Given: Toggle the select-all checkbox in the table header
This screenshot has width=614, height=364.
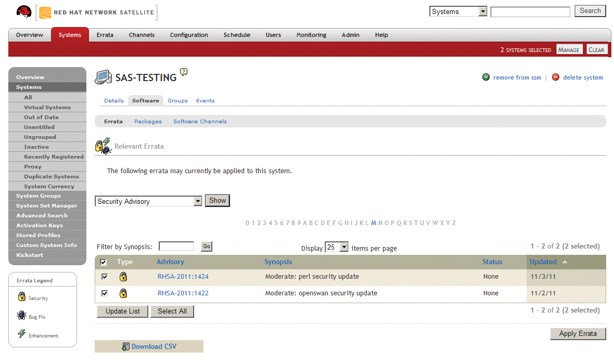Looking at the screenshot, I should pos(103,262).
